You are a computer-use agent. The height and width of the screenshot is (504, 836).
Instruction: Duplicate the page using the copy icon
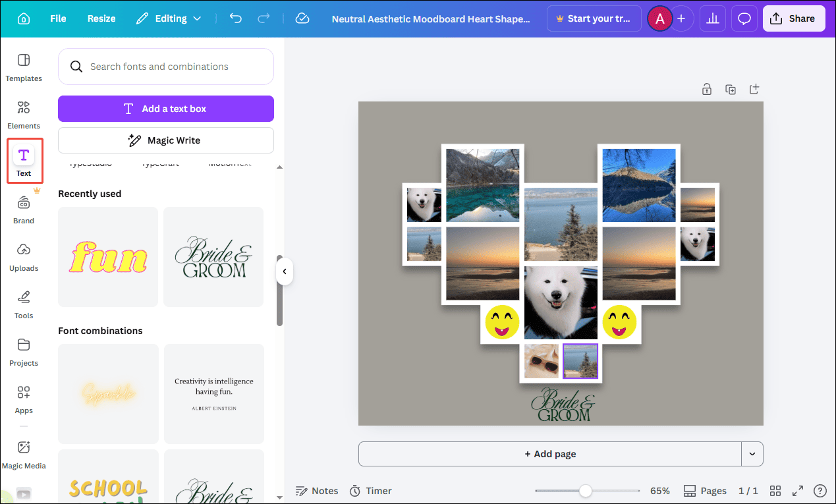730,88
